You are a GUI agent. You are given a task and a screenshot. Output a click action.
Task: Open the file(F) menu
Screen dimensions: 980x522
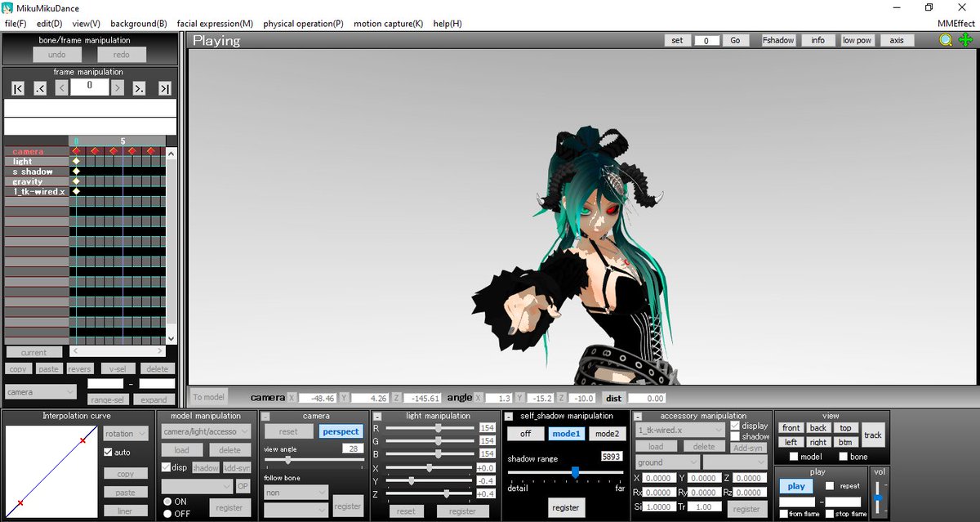[16, 24]
